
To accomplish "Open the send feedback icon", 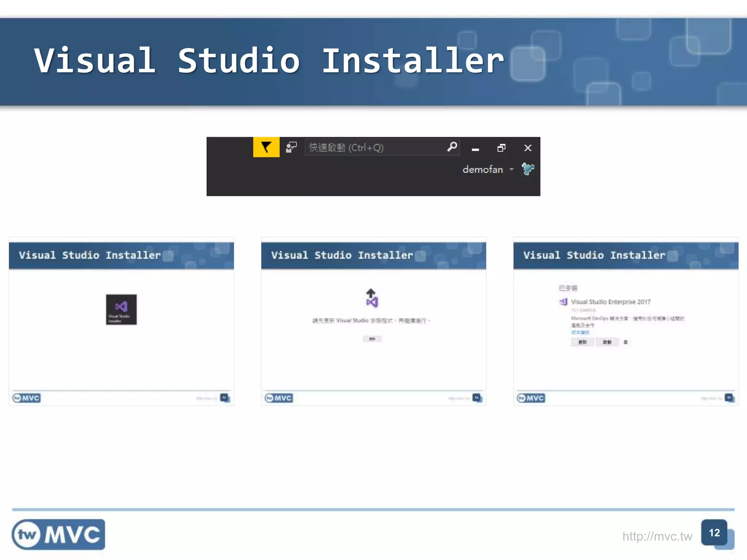I will coord(291,147).
